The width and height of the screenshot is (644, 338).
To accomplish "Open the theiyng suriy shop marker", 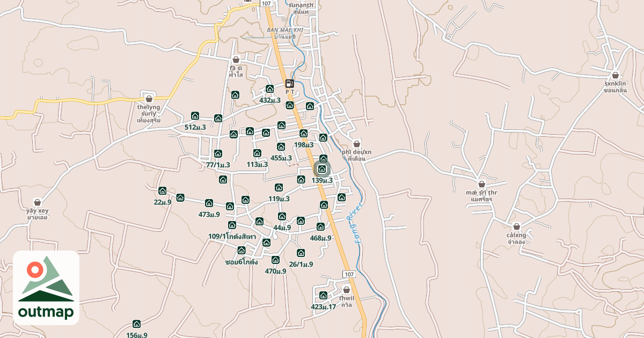I will pos(149,98).
